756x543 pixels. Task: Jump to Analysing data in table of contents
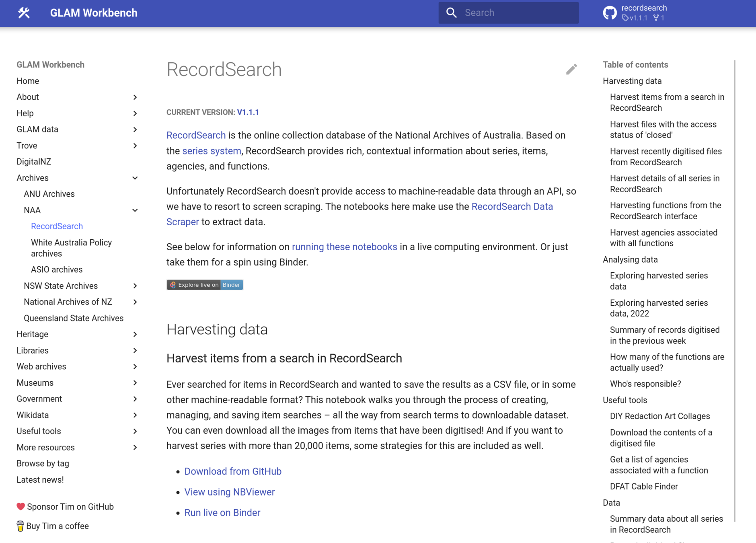tap(630, 259)
